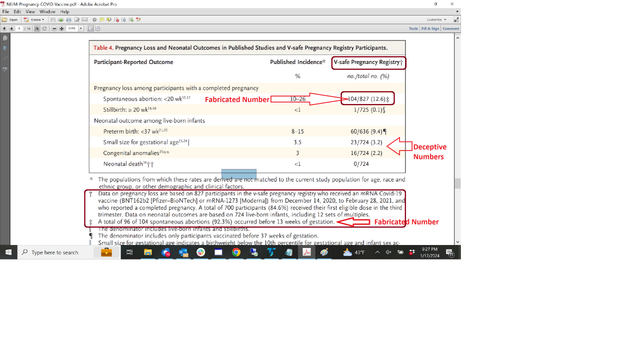Click the Fit One Full Page icon
Viewport: 640px width, 360px height.
point(98,29)
